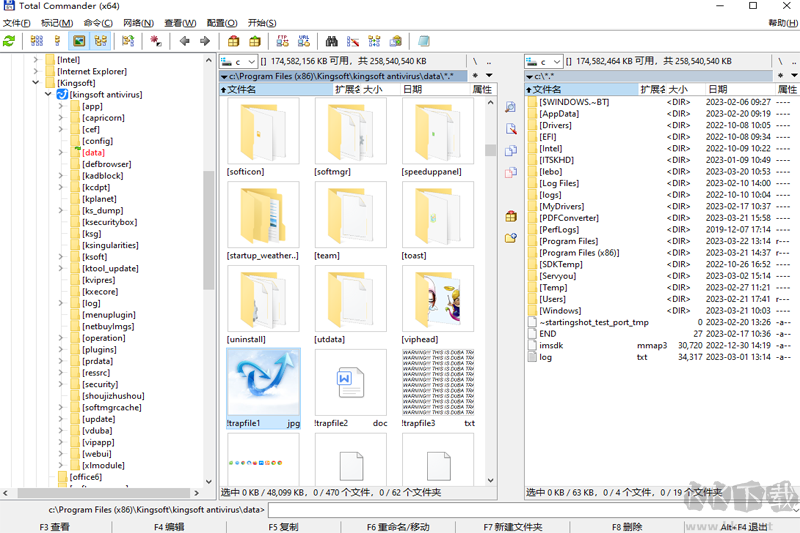
Task: Click the back arrow navigation icon
Action: click(x=184, y=41)
